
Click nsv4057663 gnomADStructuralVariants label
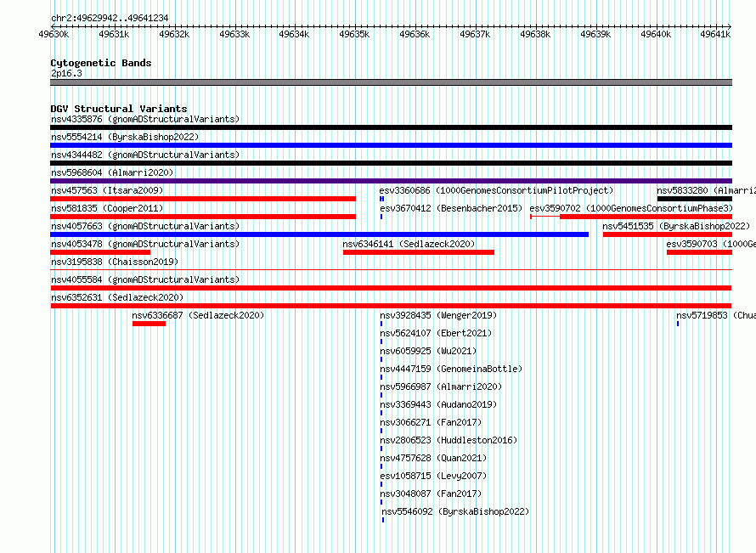coord(145,226)
